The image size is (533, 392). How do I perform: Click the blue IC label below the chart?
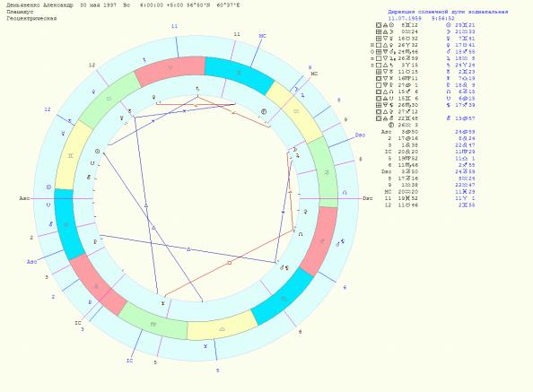(x=129, y=361)
